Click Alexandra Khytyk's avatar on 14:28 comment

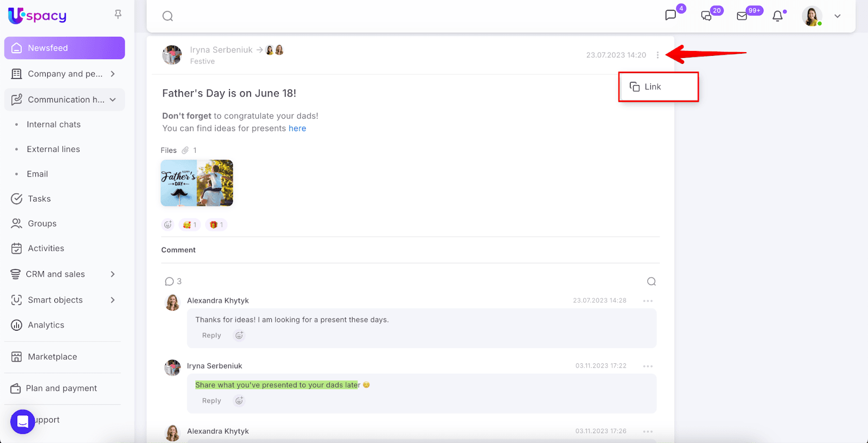click(173, 303)
